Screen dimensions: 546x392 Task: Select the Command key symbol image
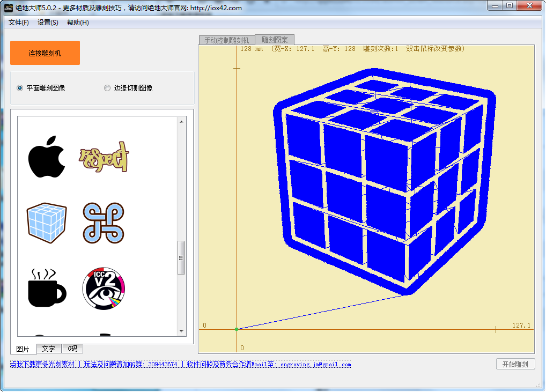click(104, 223)
